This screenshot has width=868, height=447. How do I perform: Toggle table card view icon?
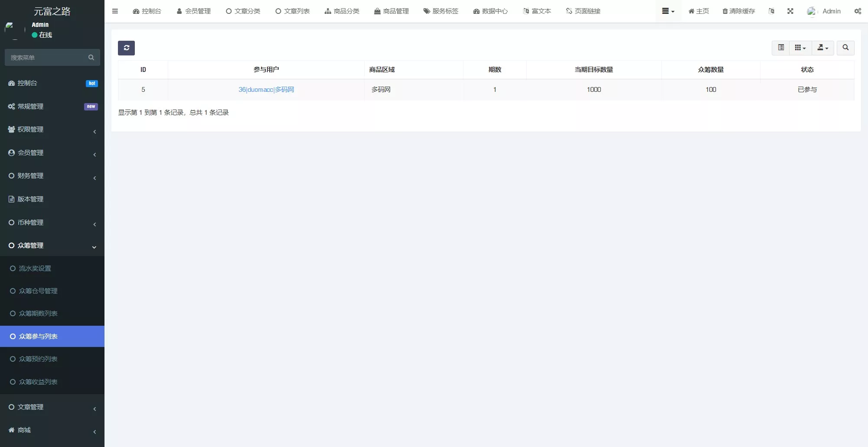(781, 48)
